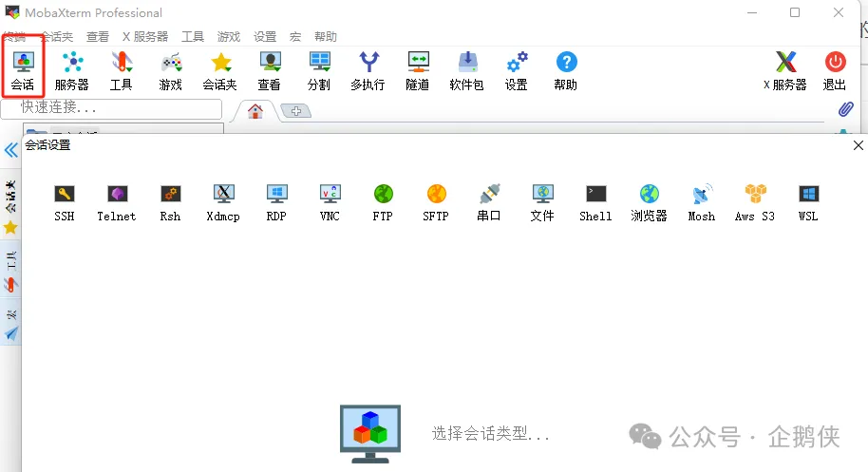The image size is (868, 472).
Task: Close the 会话设置 dialog
Action: coord(859,145)
